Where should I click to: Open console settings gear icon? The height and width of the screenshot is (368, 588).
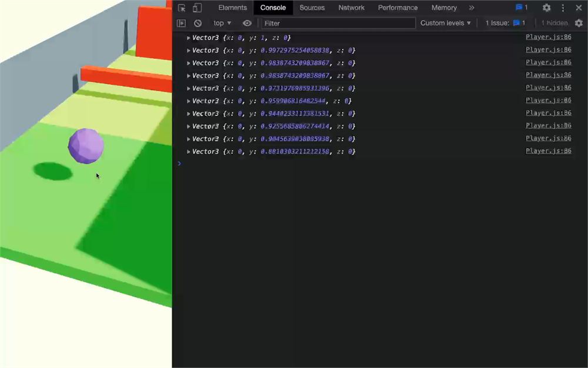(x=579, y=24)
